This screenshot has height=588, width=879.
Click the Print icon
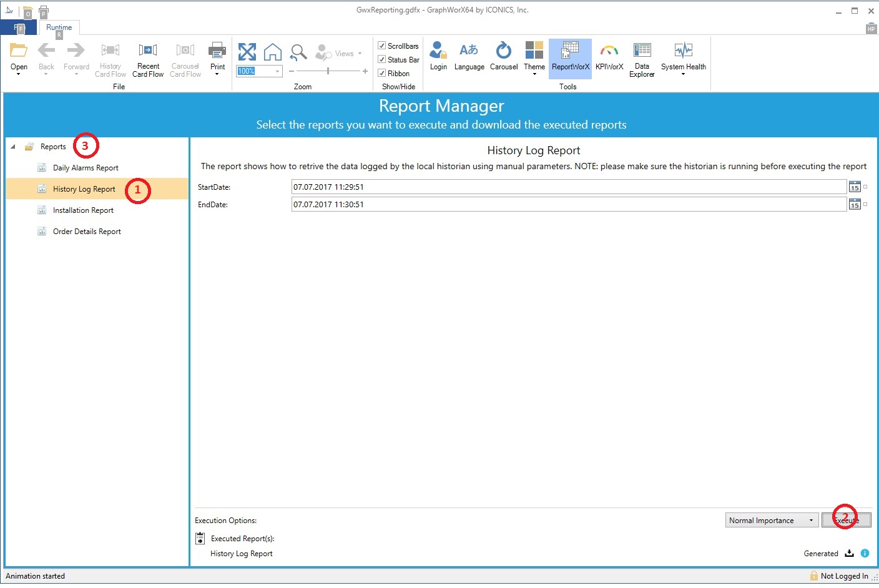coord(217,51)
